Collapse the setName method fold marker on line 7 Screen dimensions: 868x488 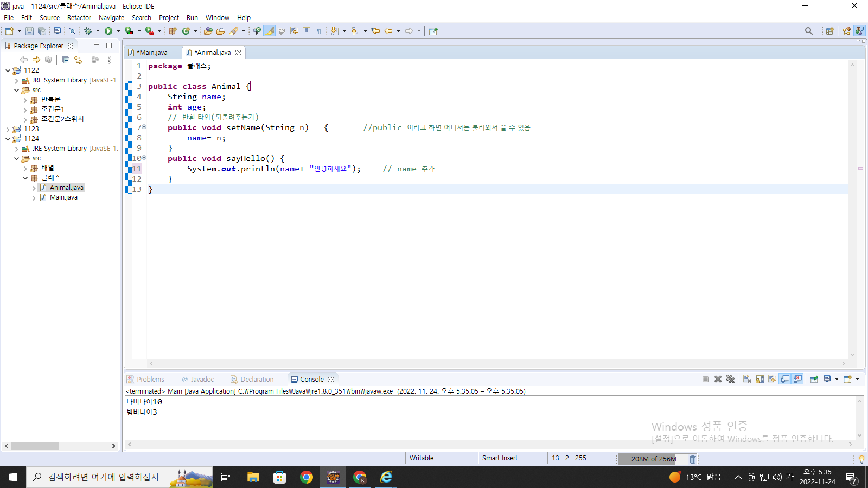(144, 127)
